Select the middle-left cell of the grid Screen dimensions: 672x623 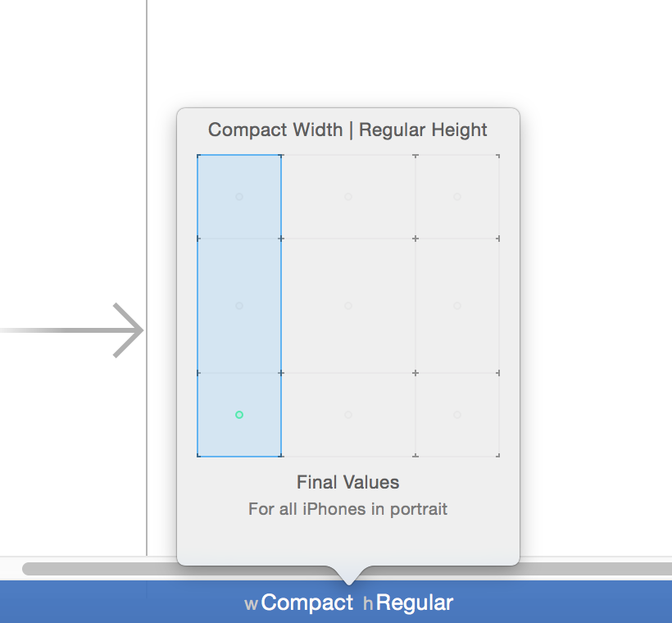(x=239, y=306)
